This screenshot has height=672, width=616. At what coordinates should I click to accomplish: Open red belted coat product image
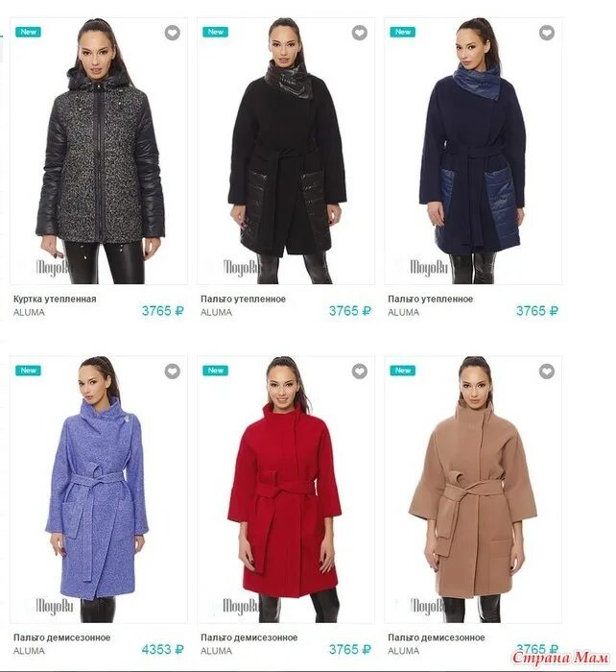click(286, 490)
